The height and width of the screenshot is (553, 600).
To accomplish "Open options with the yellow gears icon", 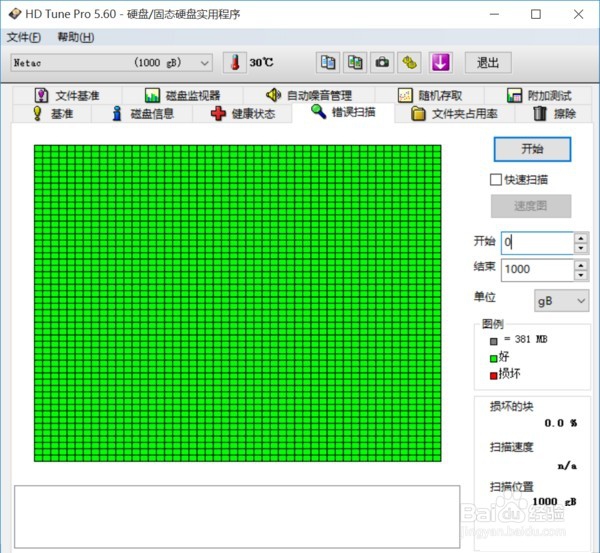I will click(409, 62).
